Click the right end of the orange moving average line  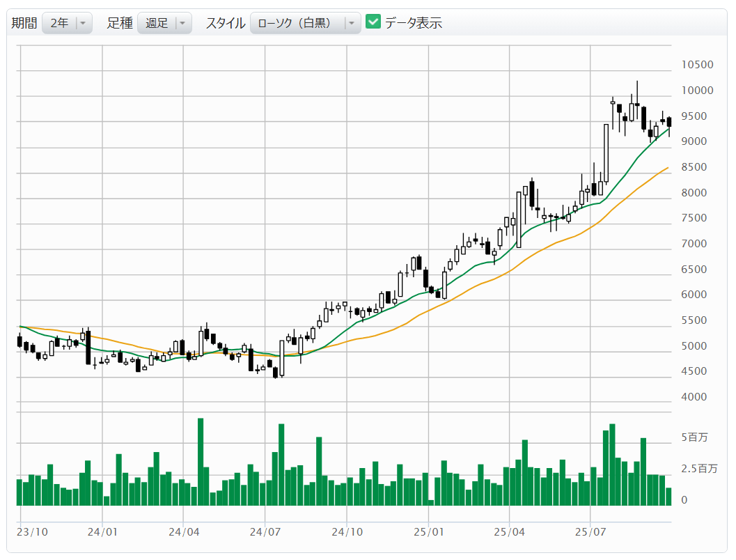(x=667, y=168)
